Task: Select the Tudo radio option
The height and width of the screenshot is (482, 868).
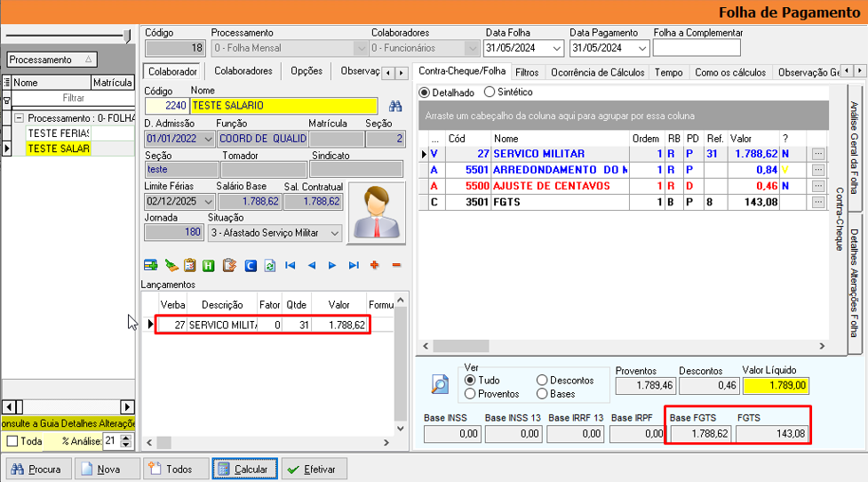Action: tap(470, 380)
